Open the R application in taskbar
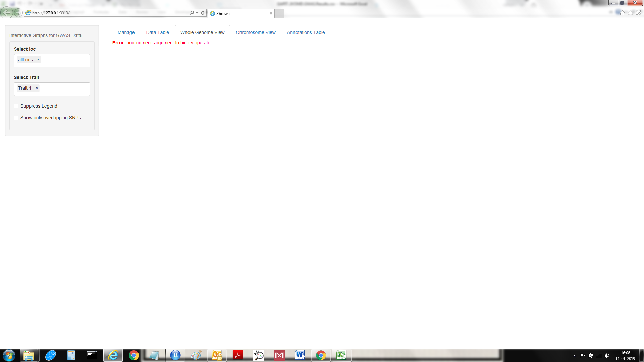 [x=175, y=355]
